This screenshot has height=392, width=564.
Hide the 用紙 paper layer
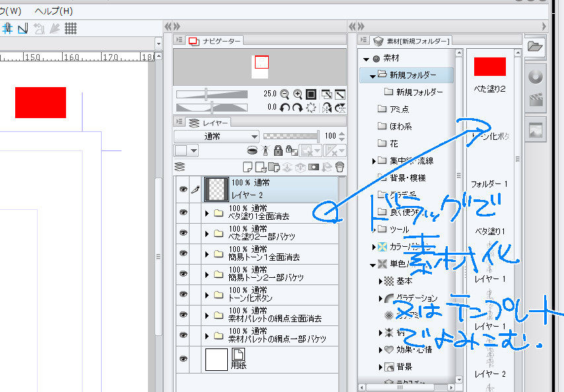click(183, 358)
